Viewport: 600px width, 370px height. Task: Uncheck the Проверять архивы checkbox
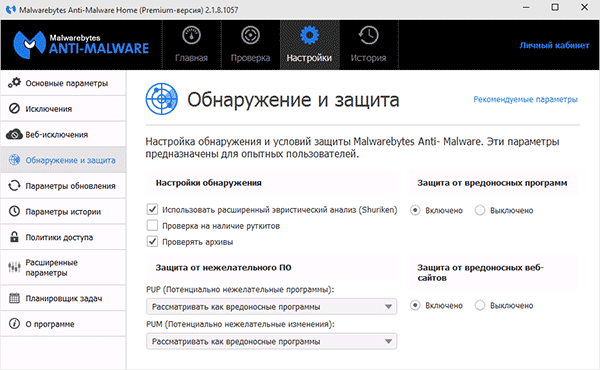(152, 241)
